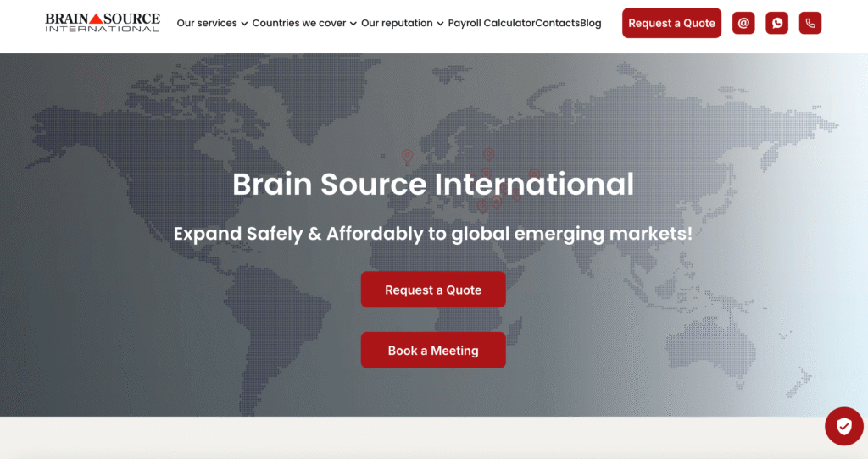This screenshot has width=868, height=459.
Task: Click the shield checkmark badge icon
Action: click(x=843, y=426)
